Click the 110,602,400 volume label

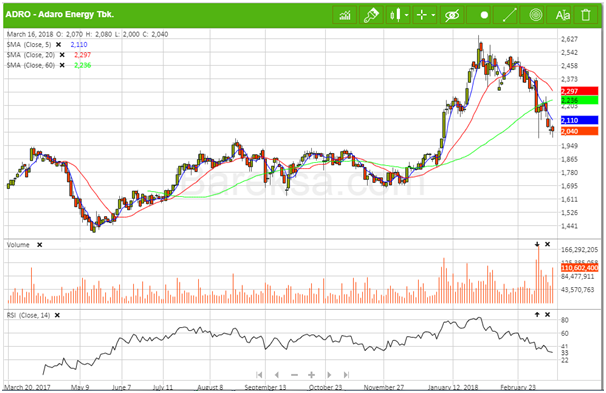[x=579, y=268]
